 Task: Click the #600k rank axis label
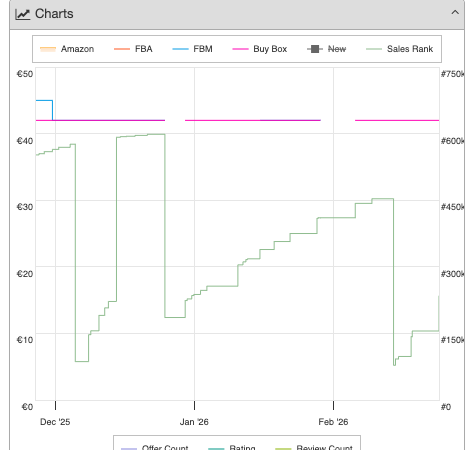pyautogui.click(x=452, y=141)
